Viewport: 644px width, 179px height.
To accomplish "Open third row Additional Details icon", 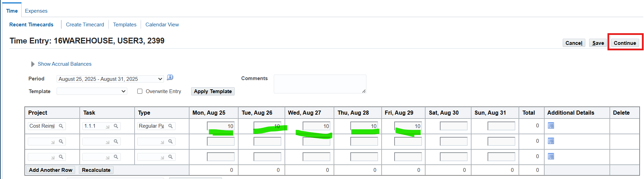I will pos(551,156).
